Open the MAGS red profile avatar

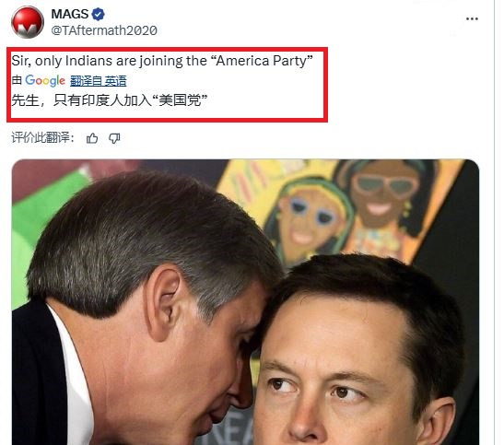tap(28, 22)
